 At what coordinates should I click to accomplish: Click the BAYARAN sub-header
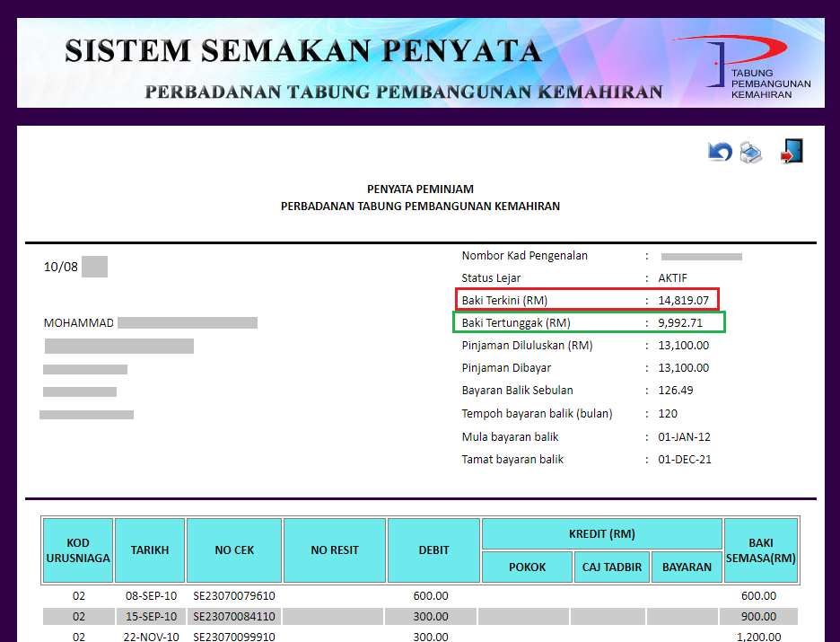(687, 567)
